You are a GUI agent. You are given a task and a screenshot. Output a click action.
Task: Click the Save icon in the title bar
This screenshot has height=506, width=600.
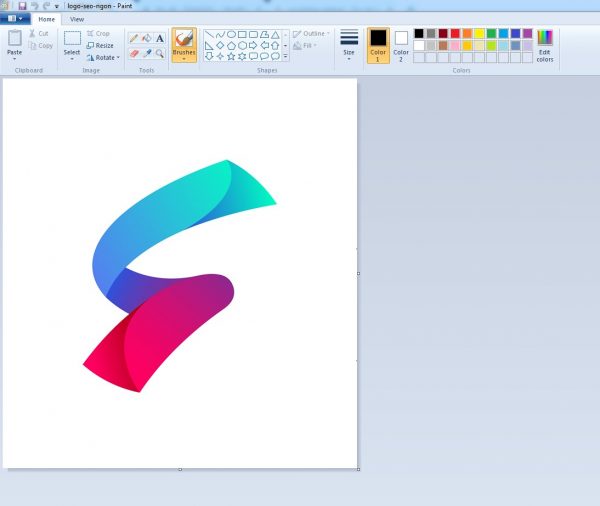click(22, 6)
